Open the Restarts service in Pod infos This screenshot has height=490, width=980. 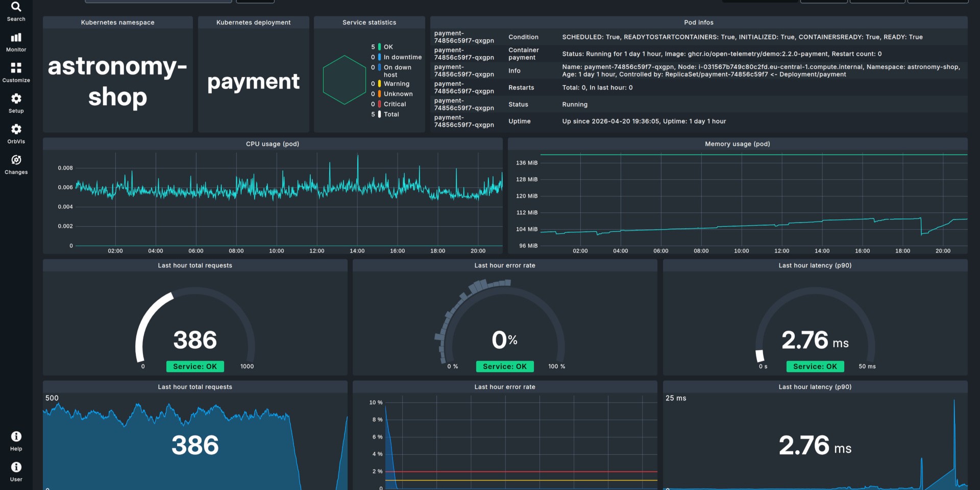521,88
